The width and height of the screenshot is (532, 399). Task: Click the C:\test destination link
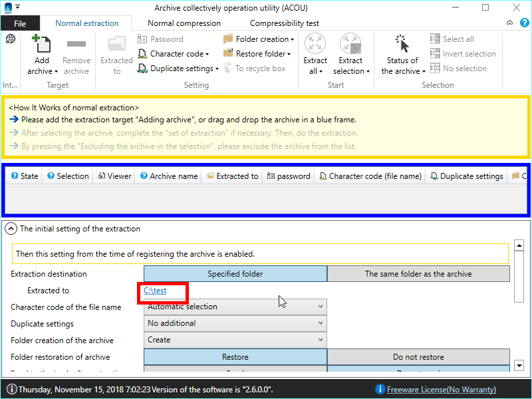[155, 291]
